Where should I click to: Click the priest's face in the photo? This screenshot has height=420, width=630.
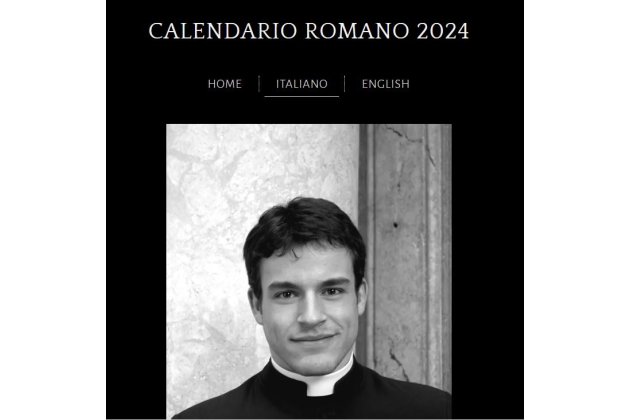click(309, 309)
